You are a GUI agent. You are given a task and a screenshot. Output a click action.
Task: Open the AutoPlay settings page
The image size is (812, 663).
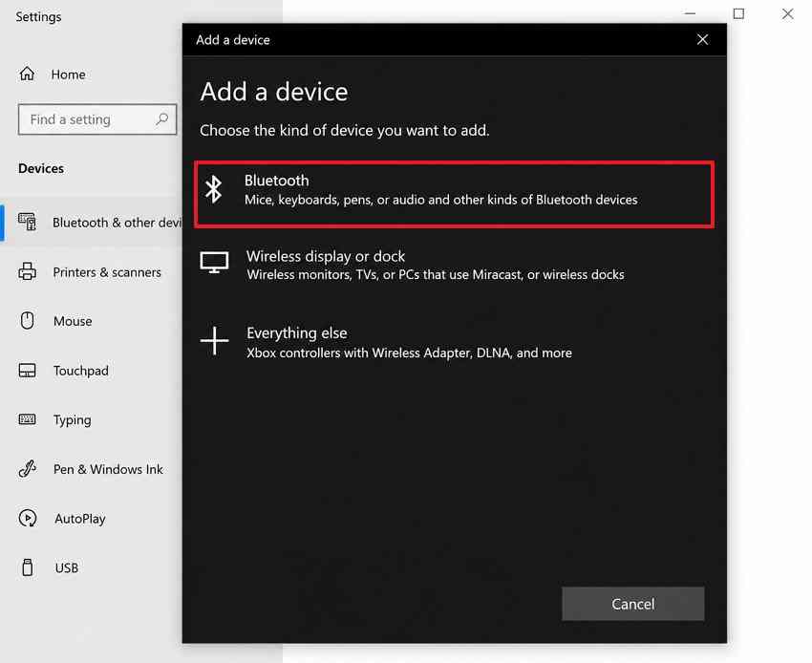79,519
